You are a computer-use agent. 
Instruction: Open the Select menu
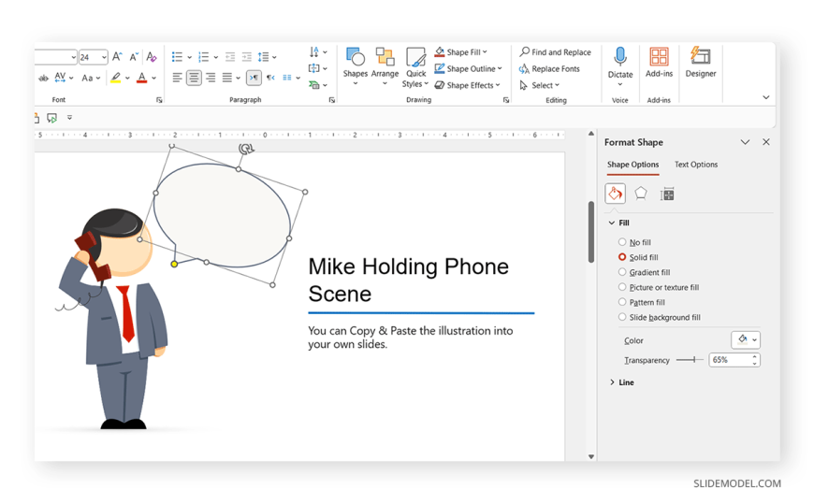[x=539, y=85]
